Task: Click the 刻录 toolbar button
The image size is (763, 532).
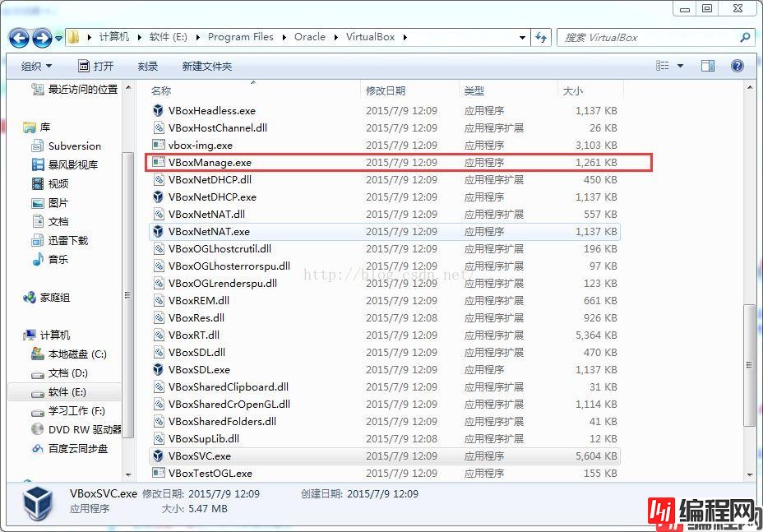Action: 148,66
